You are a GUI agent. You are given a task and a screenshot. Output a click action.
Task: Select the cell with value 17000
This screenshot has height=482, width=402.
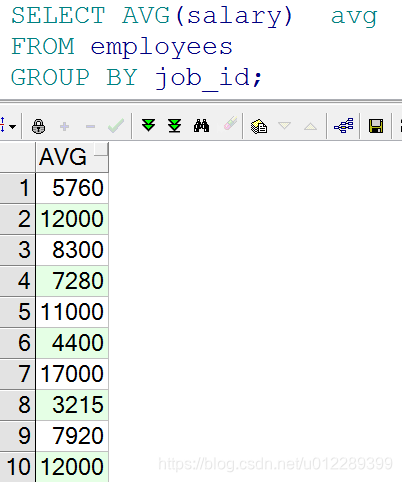[x=72, y=374]
